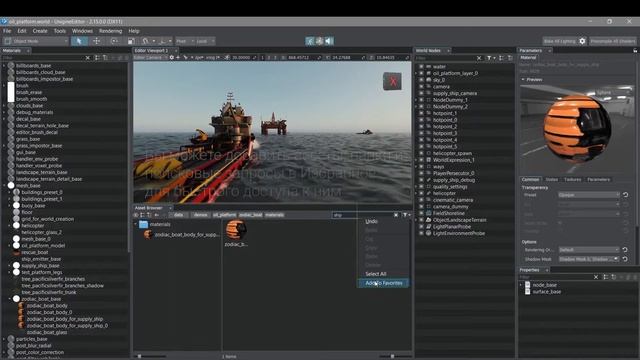640x360 pixels.
Task: Clear the World Nodes filter
Action: click(479, 58)
